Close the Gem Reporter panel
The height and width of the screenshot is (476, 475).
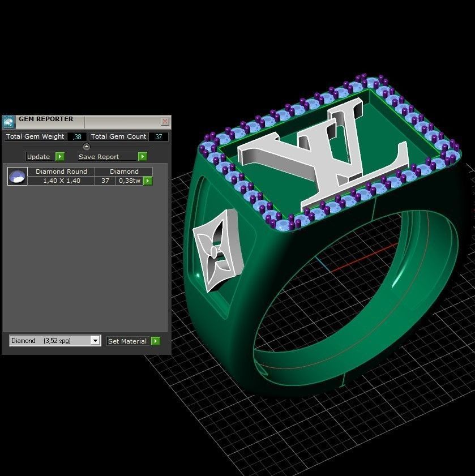point(165,122)
